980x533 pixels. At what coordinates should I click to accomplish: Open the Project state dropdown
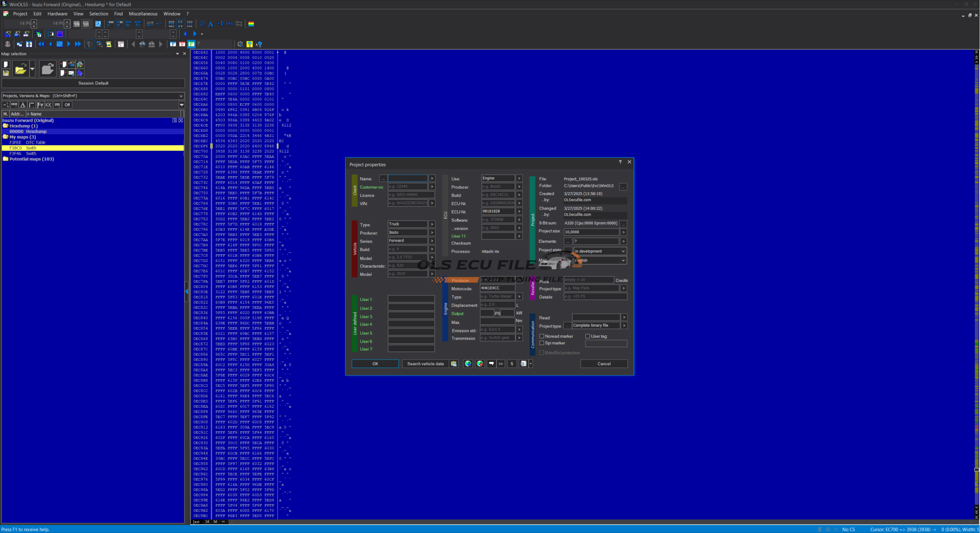click(599, 251)
